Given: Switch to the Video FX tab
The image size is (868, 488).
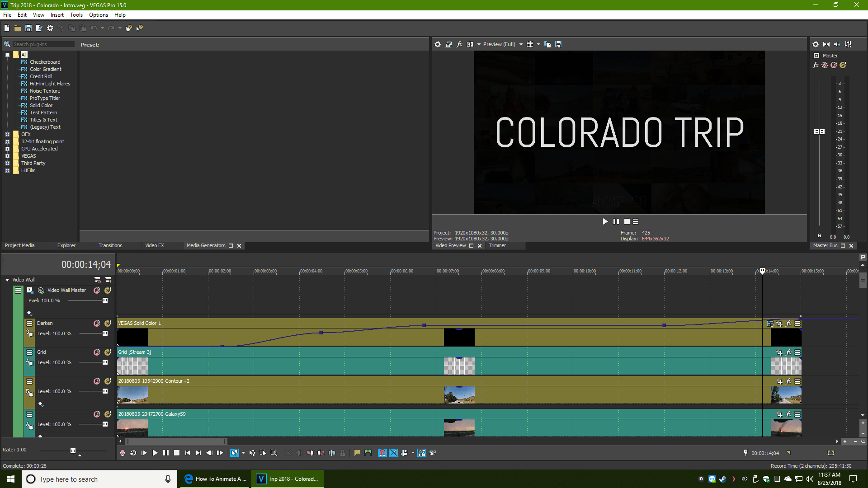Looking at the screenshot, I should click(155, 245).
